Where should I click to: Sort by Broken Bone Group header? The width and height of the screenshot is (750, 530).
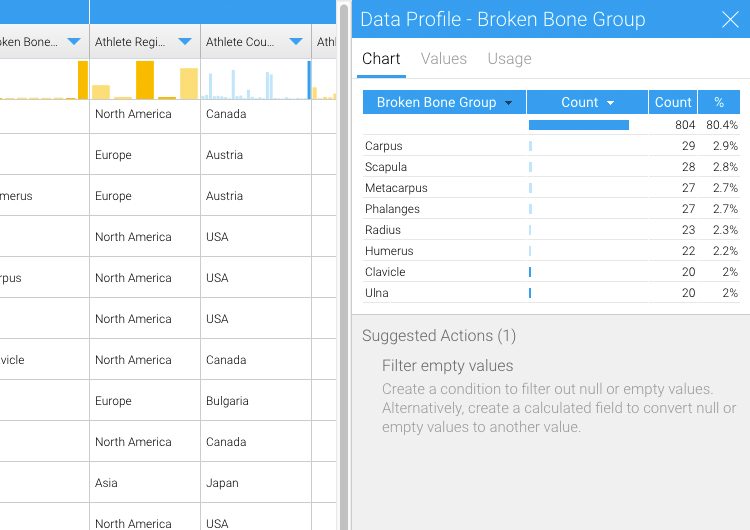pyautogui.click(x=444, y=102)
